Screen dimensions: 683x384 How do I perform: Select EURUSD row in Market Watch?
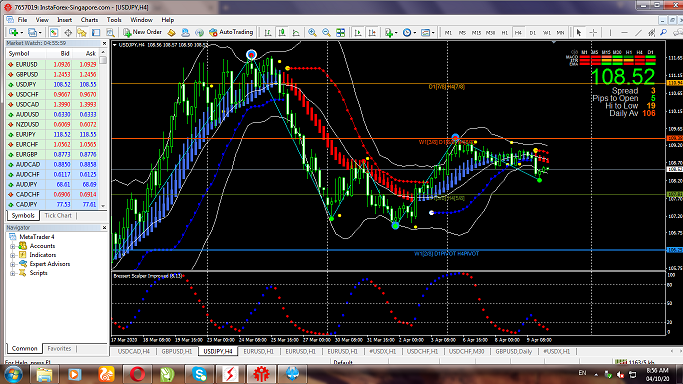pos(52,64)
